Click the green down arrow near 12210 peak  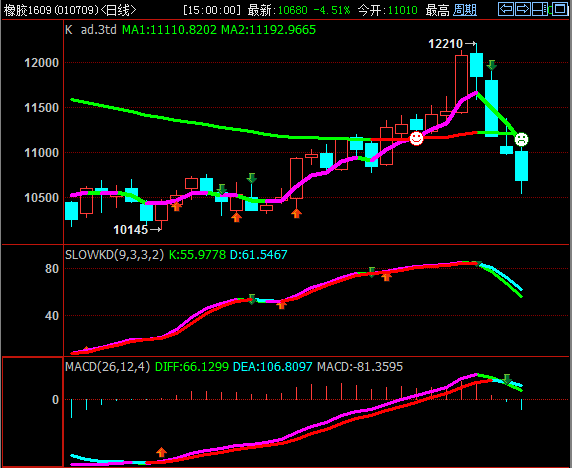tap(492, 65)
